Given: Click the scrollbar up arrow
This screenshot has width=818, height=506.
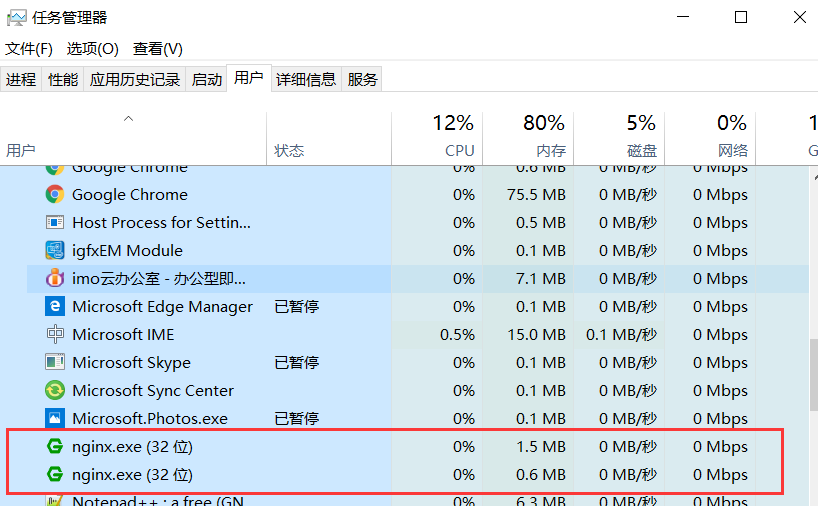Looking at the screenshot, I should 814,178.
